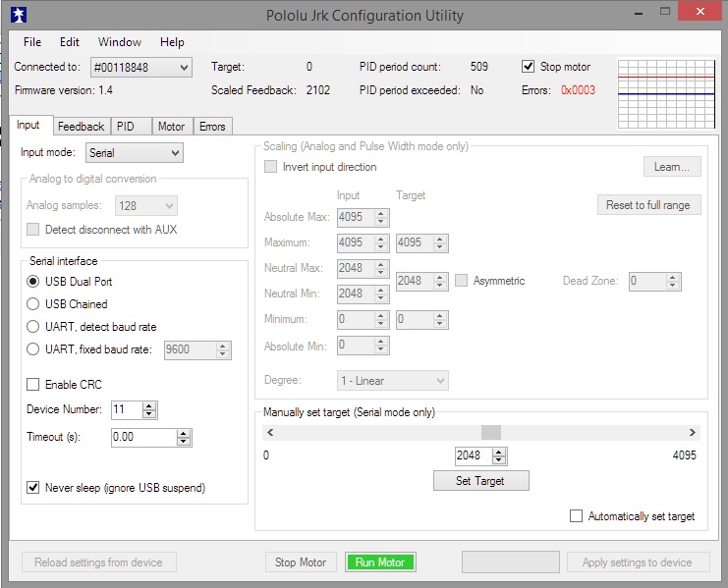Click Apply settings to device button
This screenshot has width=728, height=588.
coord(638,562)
